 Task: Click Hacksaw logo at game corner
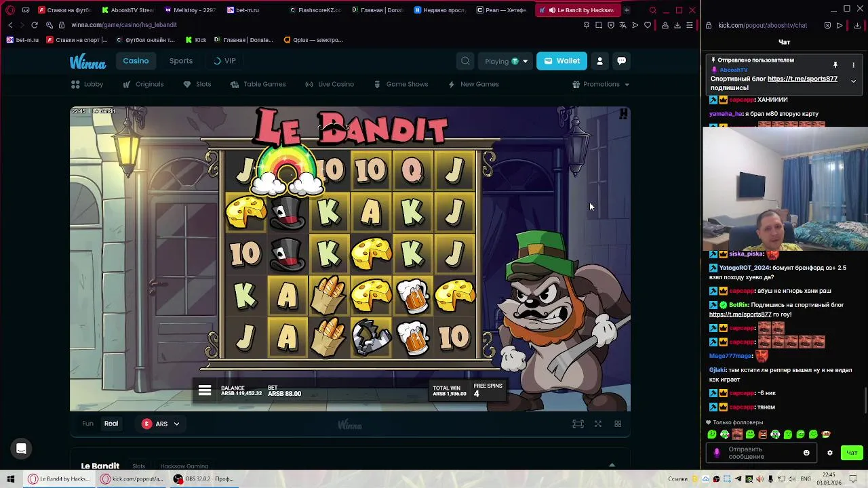623,114
